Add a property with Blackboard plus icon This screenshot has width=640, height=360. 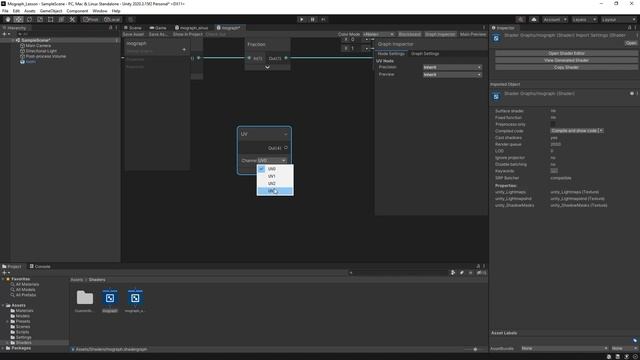(x=184, y=49)
